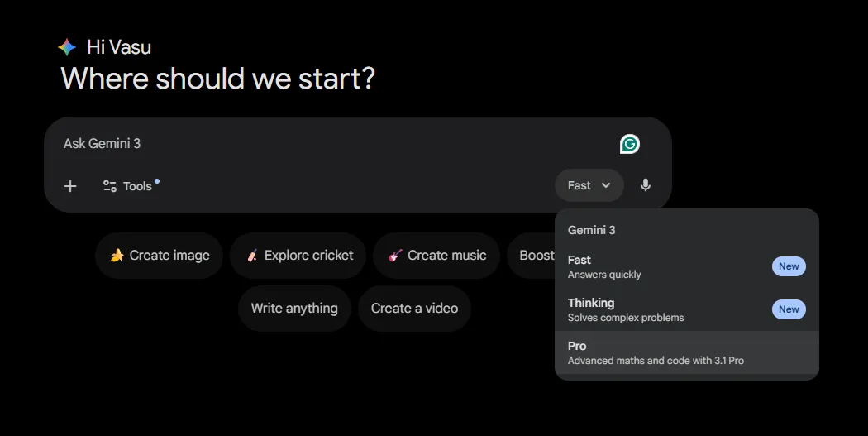
Task: Click the Tools button label
Action: point(137,186)
